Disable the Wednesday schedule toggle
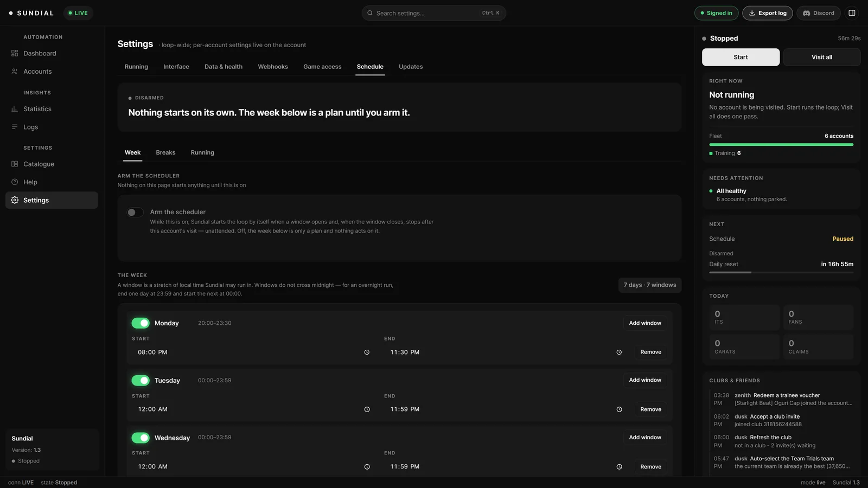This screenshot has height=488, width=868. pyautogui.click(x=141, y=438)
